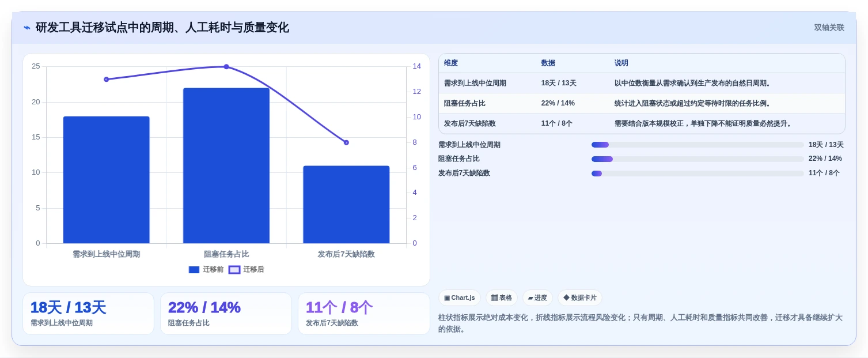The height and width of the screenshot is (358, 868).
Task: Click the bar for 阻塞任务占比
Action: click(x=226, y=165)
